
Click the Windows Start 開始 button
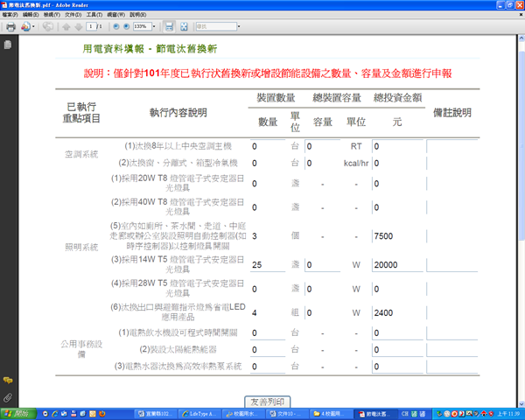[x=18, y=414]
